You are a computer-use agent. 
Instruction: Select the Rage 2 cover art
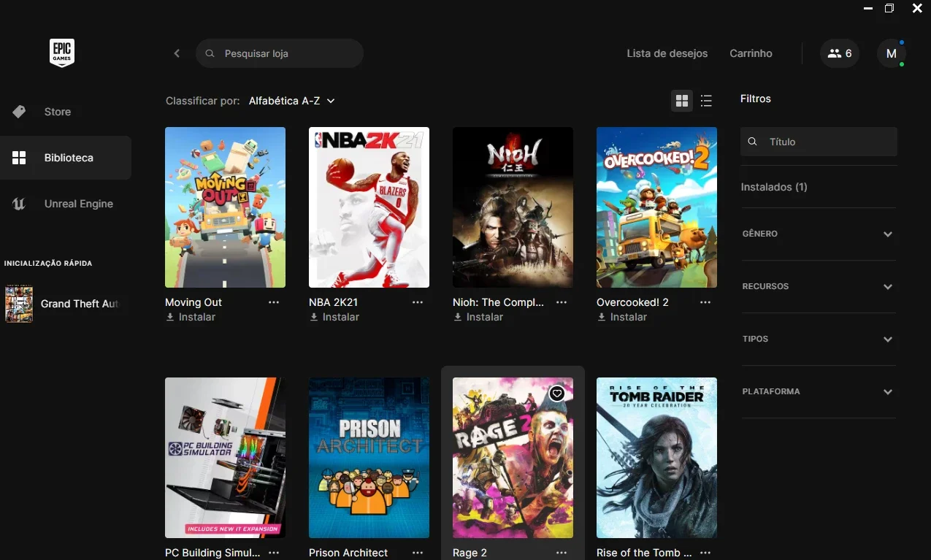coord(513,458)
